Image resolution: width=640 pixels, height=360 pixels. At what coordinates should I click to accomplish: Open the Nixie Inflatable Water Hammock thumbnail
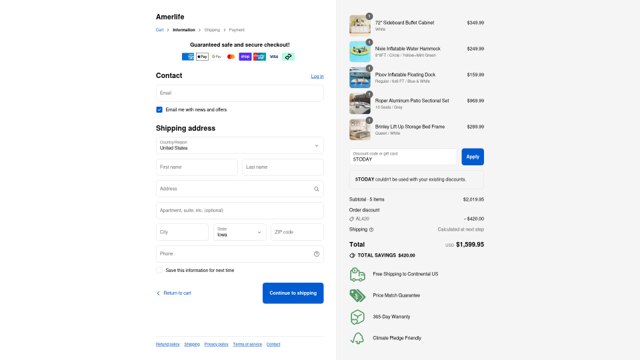(360, 51)
